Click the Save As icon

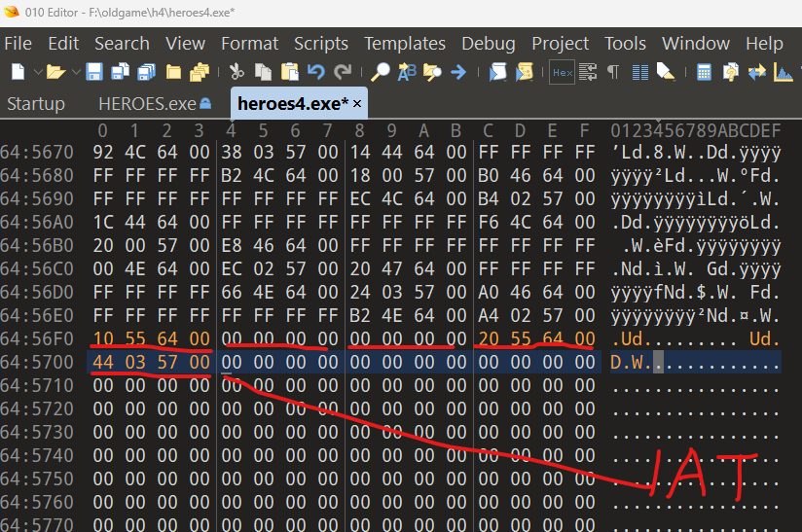pyautogui.click(x=120, y=72)
